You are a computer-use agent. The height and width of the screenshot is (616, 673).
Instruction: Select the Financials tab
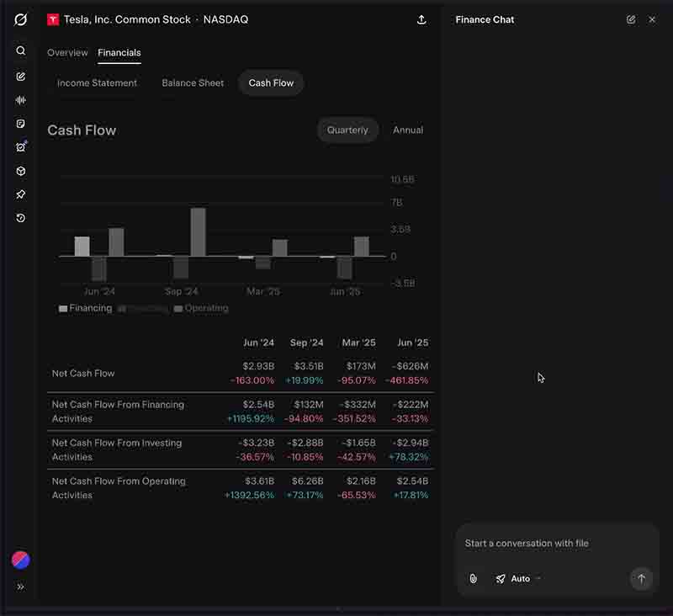pos(119,53)
